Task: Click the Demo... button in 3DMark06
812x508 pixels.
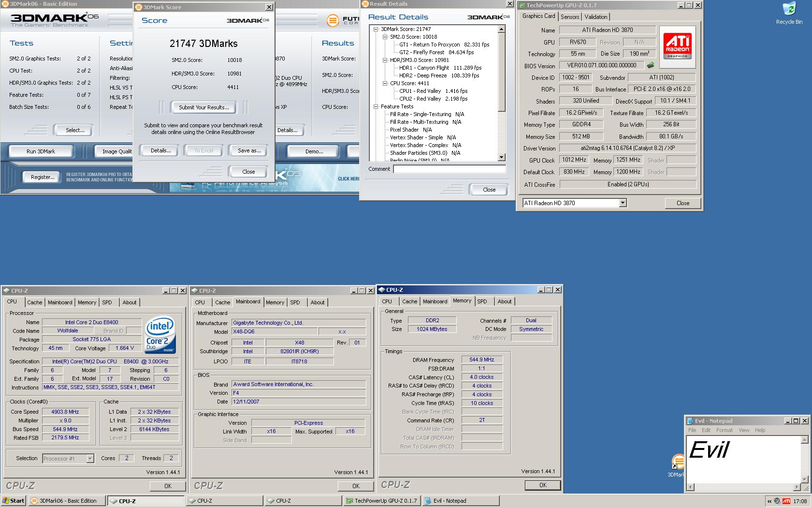Action: [x=314, y=151]
